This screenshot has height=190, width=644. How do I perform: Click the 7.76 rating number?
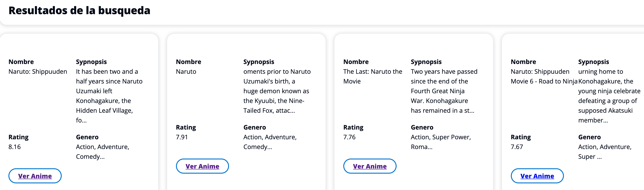pos(349,137)
